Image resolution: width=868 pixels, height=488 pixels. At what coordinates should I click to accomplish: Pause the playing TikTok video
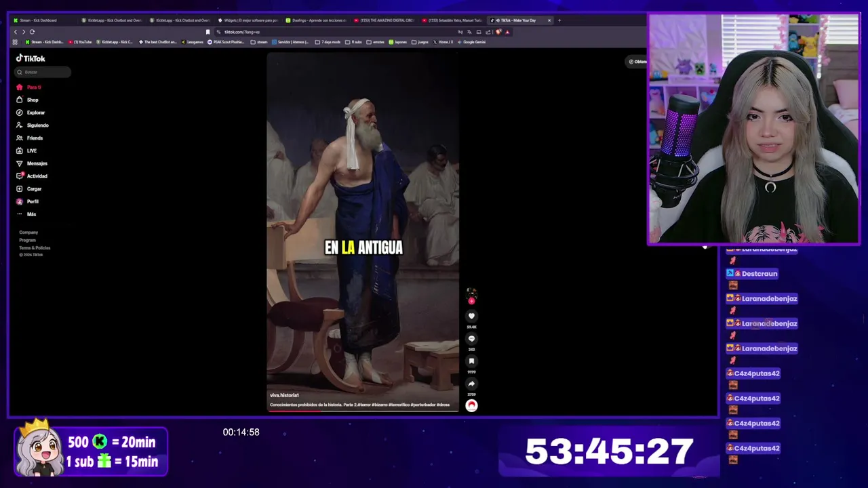coord(363,230)
